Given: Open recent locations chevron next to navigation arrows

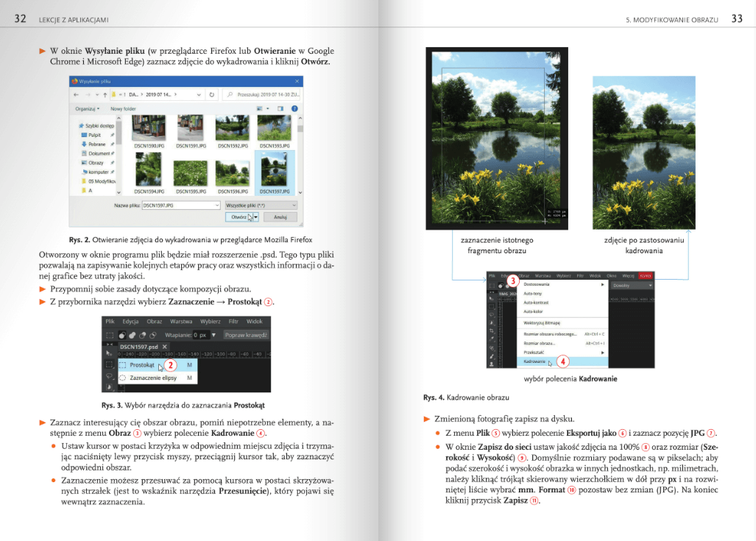Looking at the screenshot, I should click(x=97, y=95).
